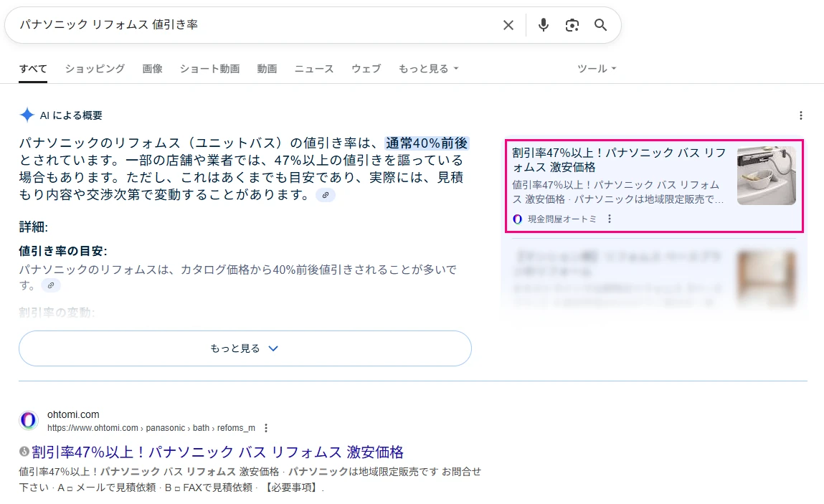824x504 pixels.
Task: Open three-dot menu beside 現金問屋オートミ
Action: [x=610, y=219]
